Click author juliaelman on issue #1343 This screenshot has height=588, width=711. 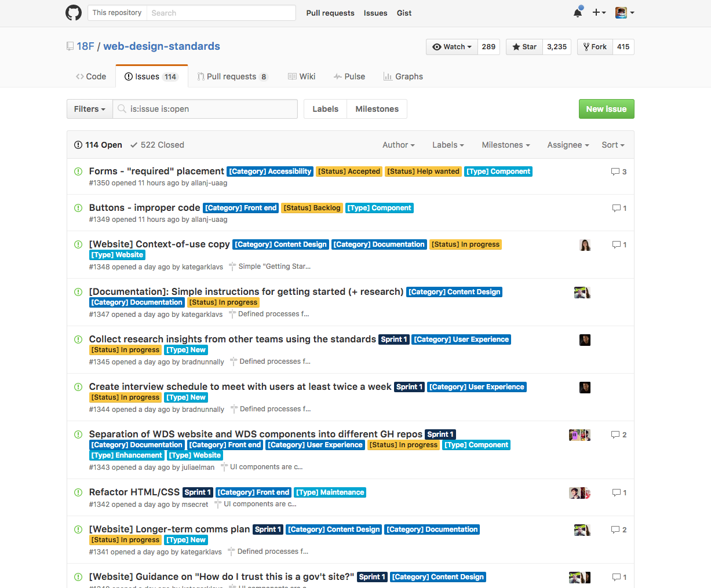point(198,467)
